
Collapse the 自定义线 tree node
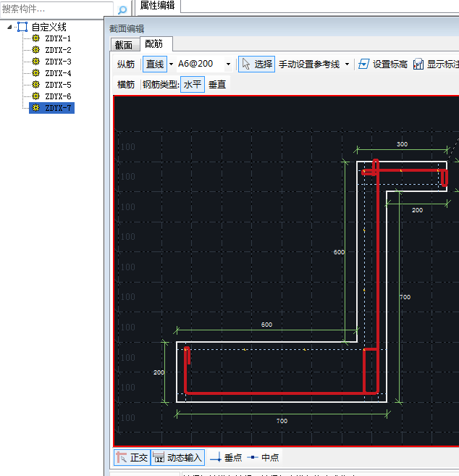pos(9,27)
